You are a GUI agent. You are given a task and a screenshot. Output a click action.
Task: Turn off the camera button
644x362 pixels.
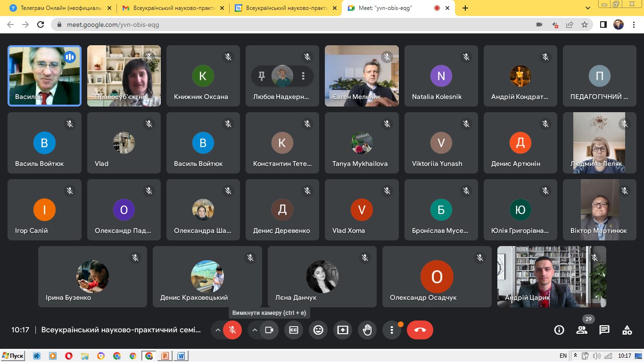coord(269,330)
